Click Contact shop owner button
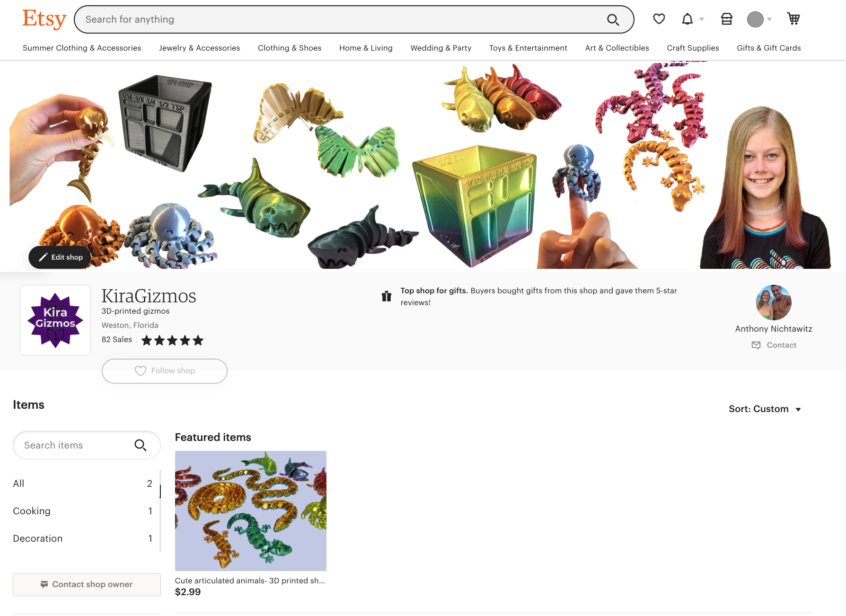 coord(87,585)
